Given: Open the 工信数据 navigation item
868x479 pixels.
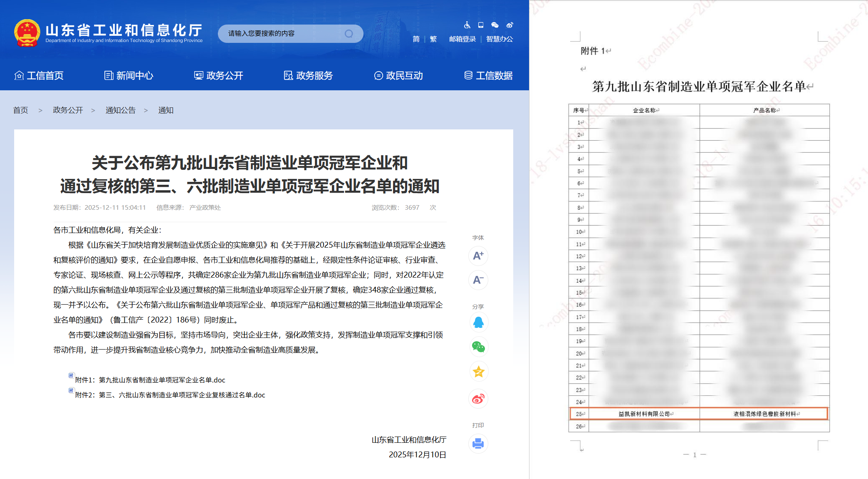Looking at the screenshot, I should coord(488,76).
